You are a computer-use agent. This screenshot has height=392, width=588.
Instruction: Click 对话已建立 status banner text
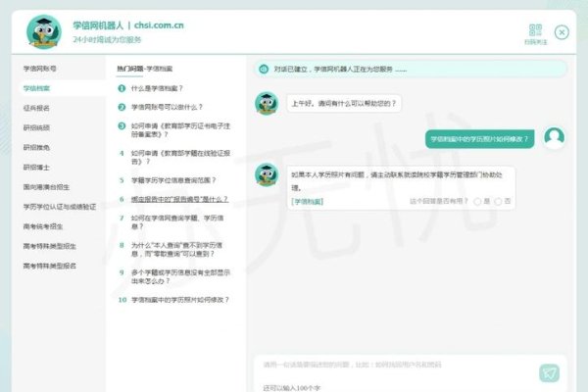pos(340,70)
